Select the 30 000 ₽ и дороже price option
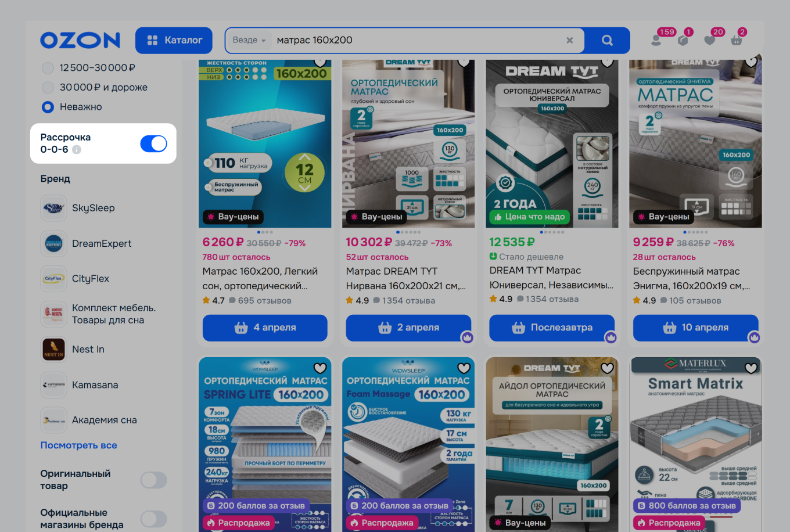The width and height of the screenshot is (790, 532). point(48,87)
